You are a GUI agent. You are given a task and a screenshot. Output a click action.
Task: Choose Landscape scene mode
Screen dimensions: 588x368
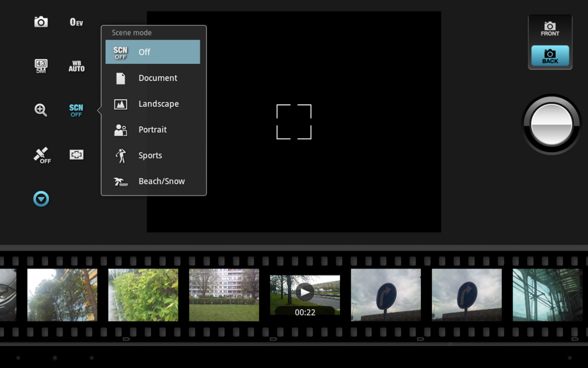point(153,104)
